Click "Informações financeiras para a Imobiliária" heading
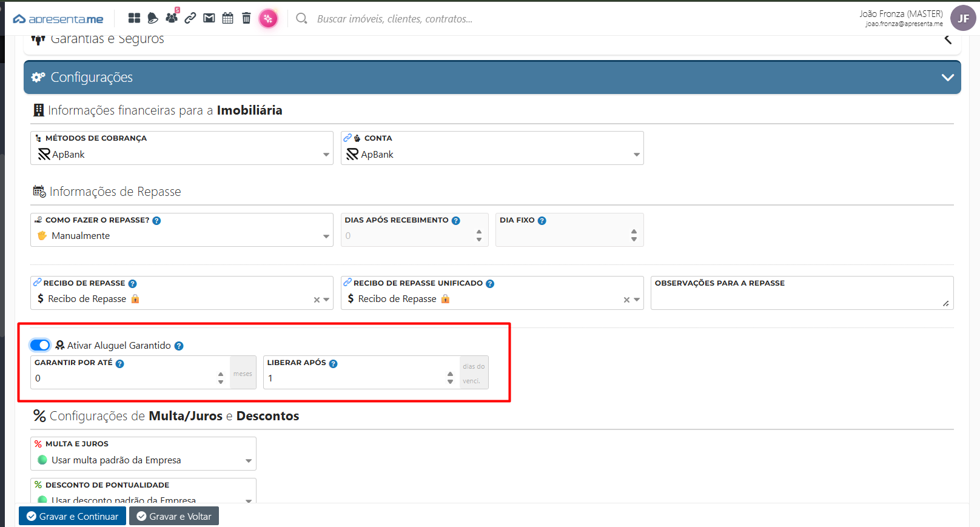The image size is (980, 527). 165,110
